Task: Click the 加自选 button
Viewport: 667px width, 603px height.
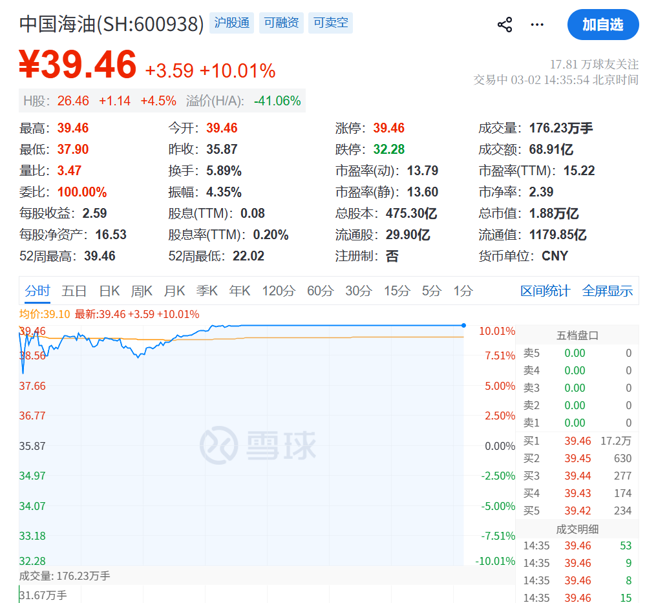Action: click(602, 24)
